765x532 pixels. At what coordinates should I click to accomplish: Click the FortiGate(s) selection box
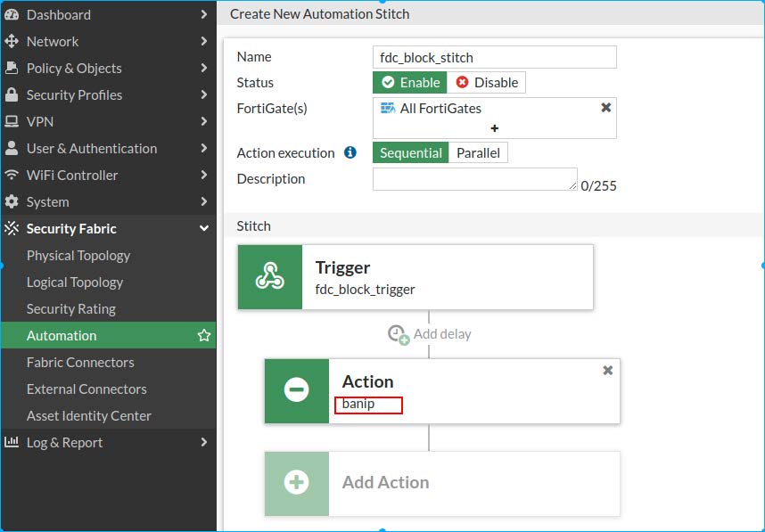[495, 118]
